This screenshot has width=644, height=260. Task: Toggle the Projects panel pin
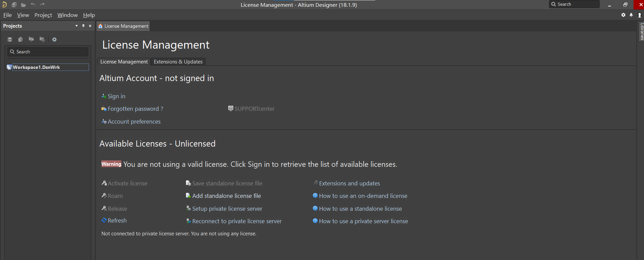tap(83, 26)
